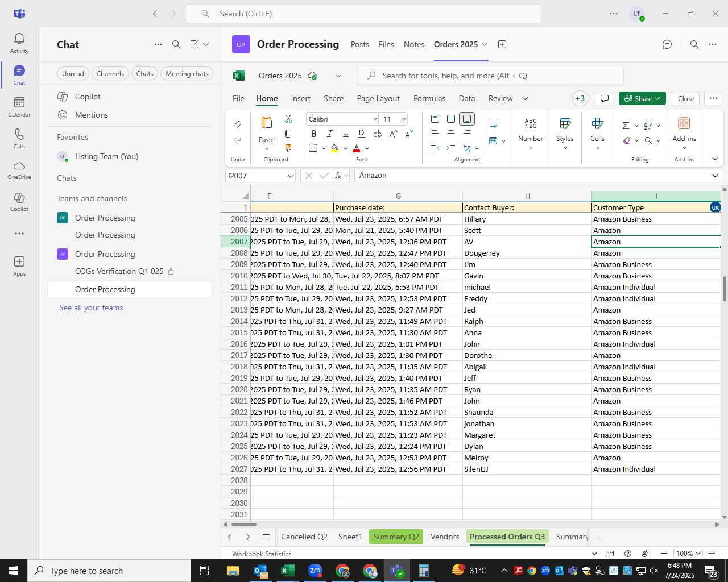
Task: Switch to the Posts channel tab
Action: pos(359,44)
